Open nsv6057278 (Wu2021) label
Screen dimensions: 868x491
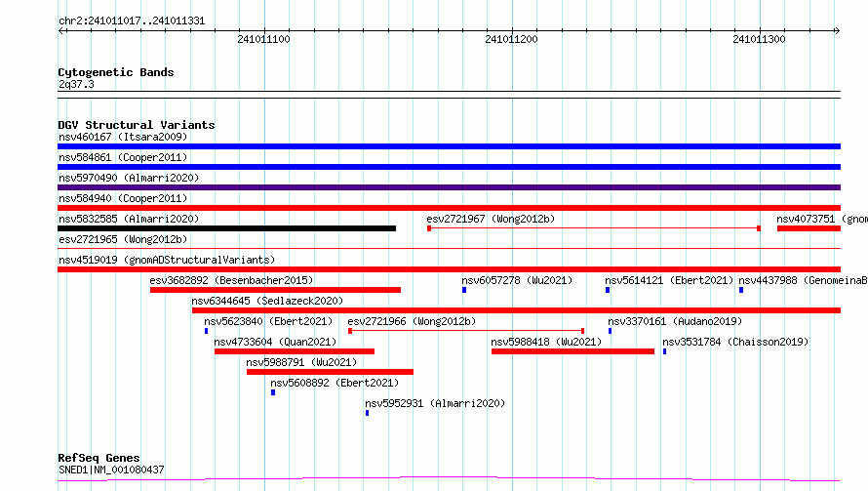coord(517,280)
